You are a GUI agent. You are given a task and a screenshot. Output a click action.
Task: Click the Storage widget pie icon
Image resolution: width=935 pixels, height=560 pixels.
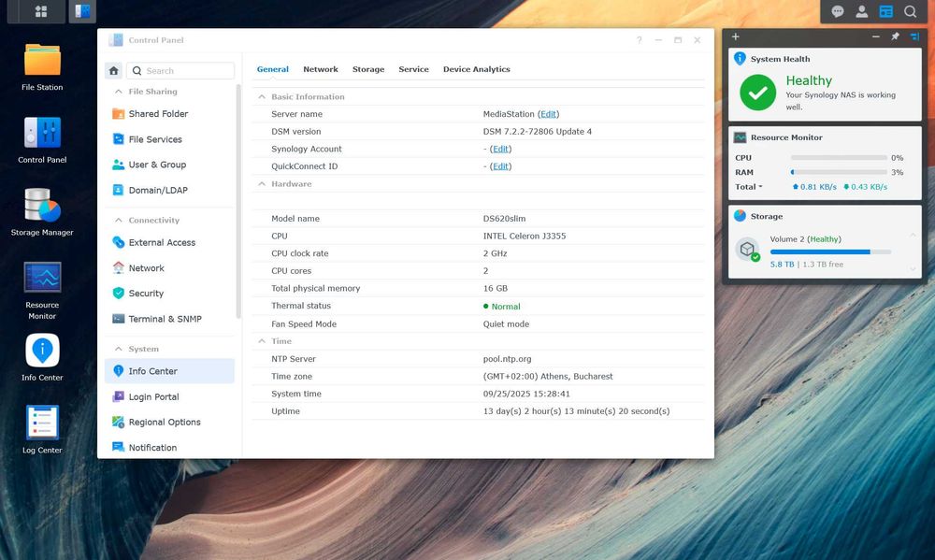[x=740, y=216]
